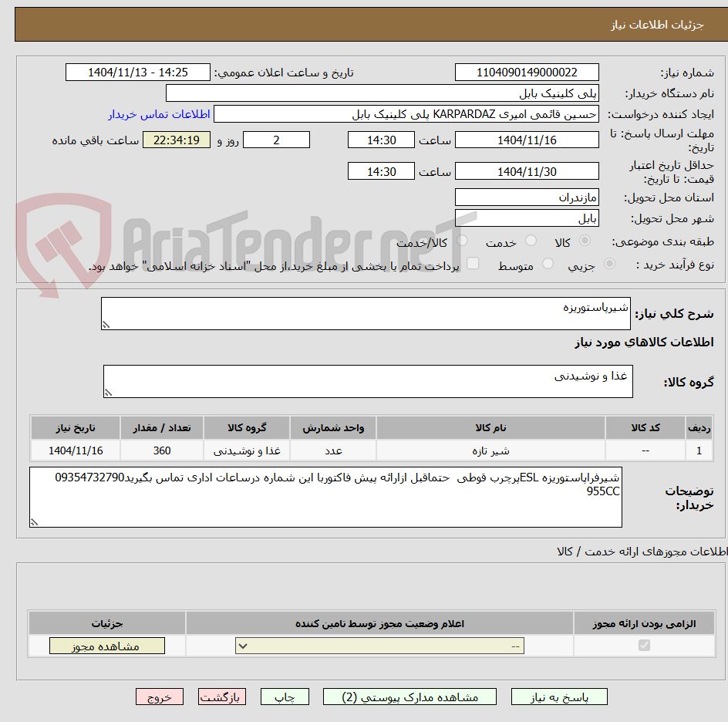Click the تاریخ نیاز column header
728x722 pixels.
76,427
